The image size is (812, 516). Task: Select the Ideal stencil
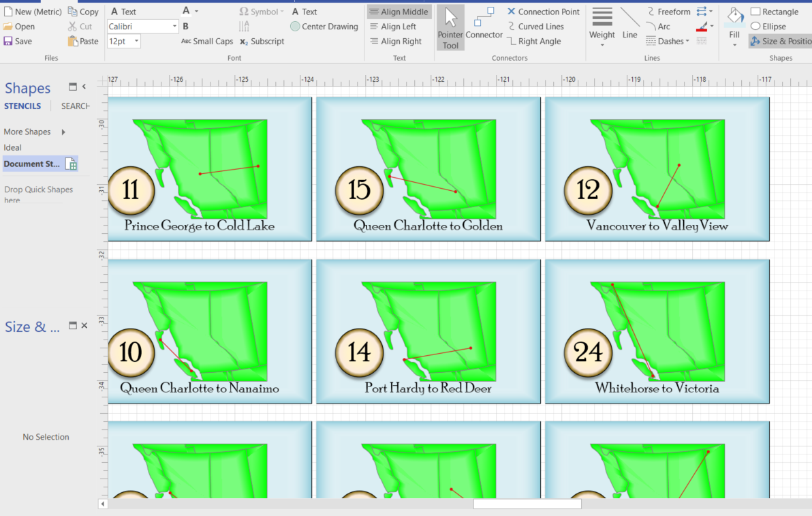12,148
